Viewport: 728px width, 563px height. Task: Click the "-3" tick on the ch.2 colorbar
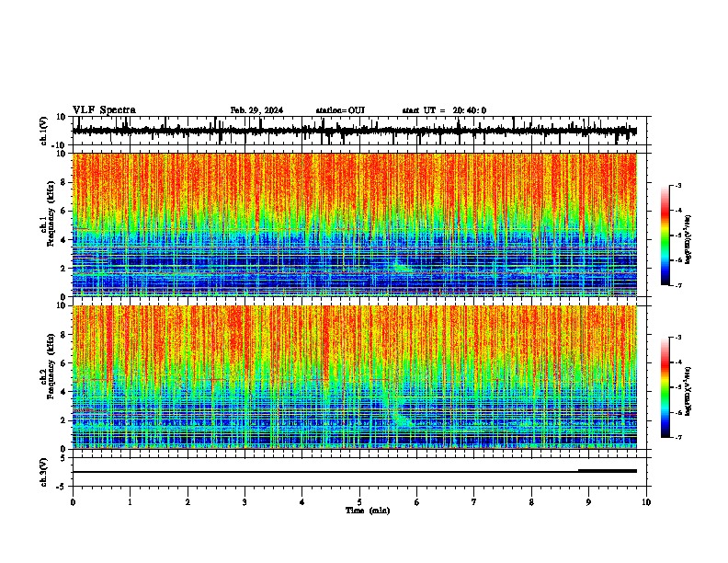[x=677, y=338]
